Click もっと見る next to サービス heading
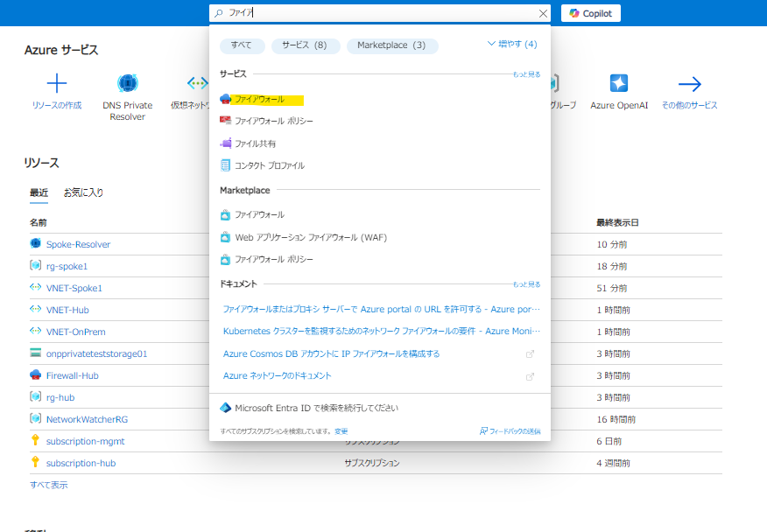This screenshot has width=767, height=532. click(526, 74)
